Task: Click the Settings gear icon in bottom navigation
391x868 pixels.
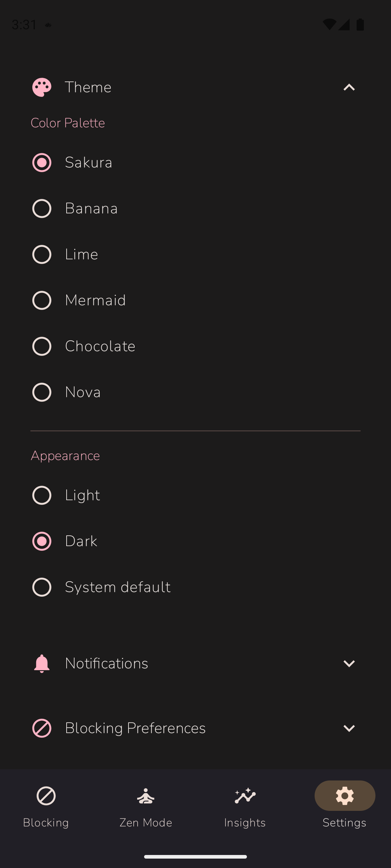Action: click(x=344, y=795)
